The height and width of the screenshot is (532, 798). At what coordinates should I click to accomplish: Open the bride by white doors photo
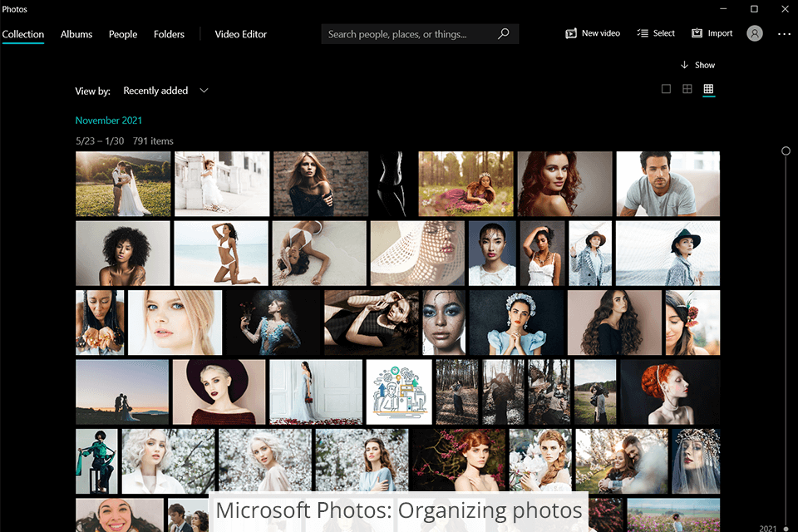316,392
